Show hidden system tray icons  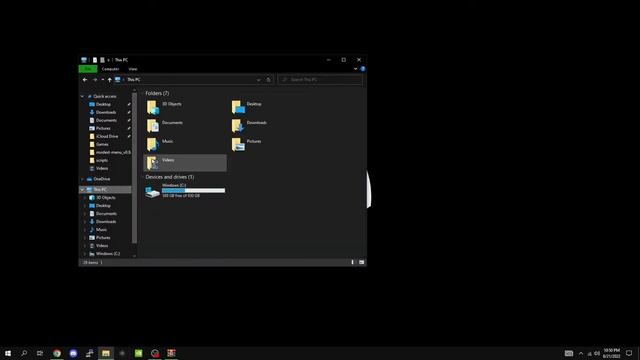pos(581,353)
